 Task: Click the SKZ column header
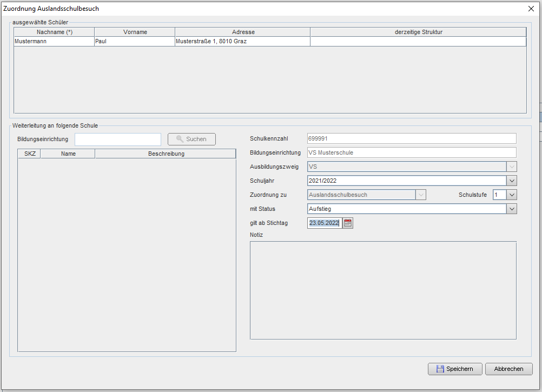coord(30,154)
